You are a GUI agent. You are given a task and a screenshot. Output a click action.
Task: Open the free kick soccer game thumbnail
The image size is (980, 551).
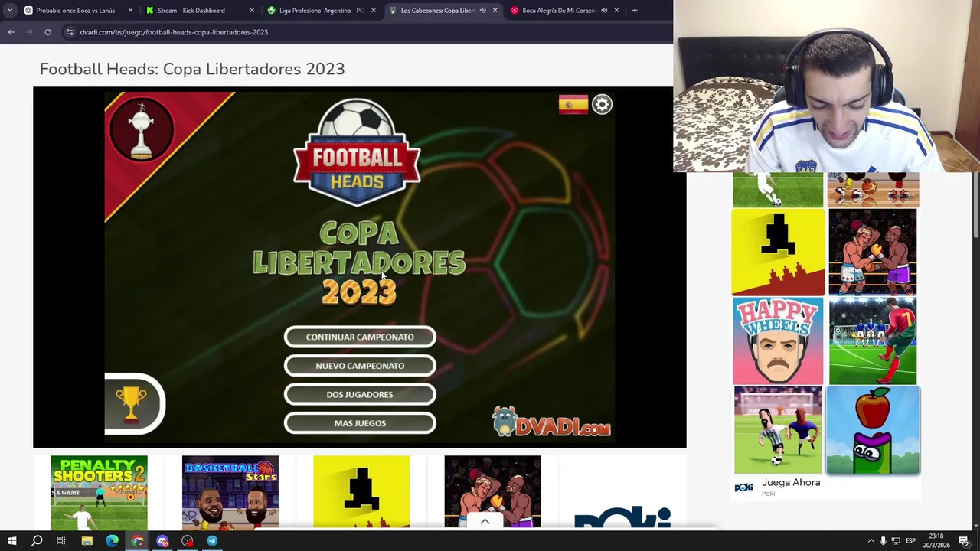pyautogui.click(x=873, y=341)
